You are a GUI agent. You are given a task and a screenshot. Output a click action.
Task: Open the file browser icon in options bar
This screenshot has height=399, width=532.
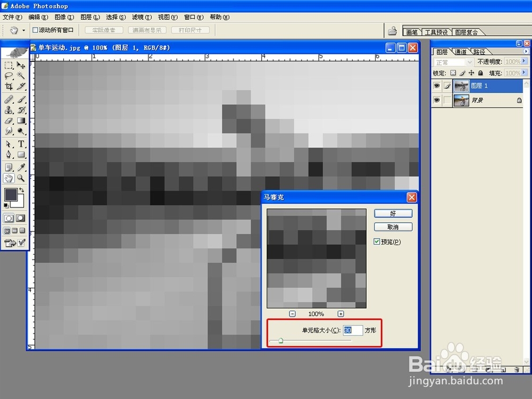[392, 31]
